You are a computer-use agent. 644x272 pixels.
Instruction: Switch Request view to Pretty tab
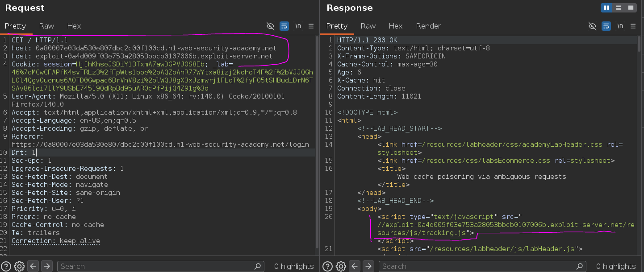16,26
